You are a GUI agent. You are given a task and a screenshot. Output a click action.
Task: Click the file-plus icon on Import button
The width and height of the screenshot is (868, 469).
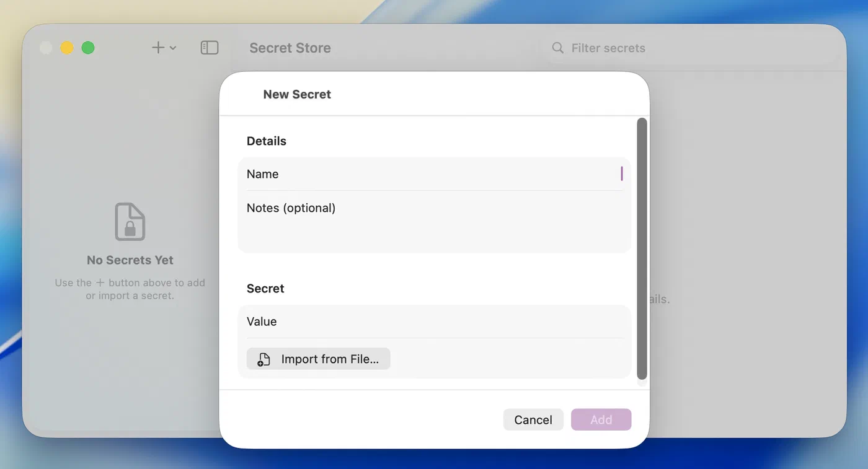coord(263,359)
